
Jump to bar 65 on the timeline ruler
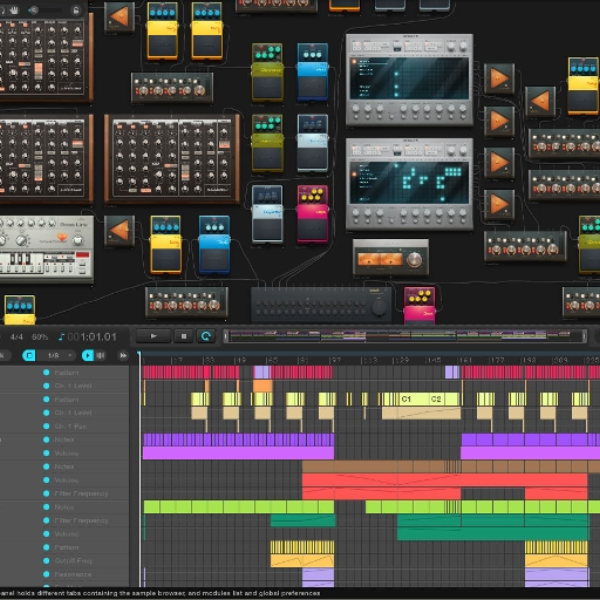(x=272, y=360)
